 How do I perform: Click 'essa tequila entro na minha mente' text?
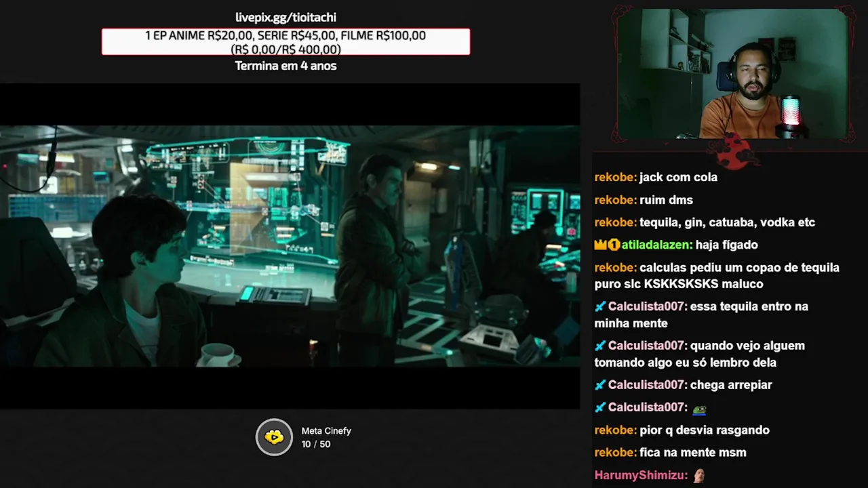[701, 314]
